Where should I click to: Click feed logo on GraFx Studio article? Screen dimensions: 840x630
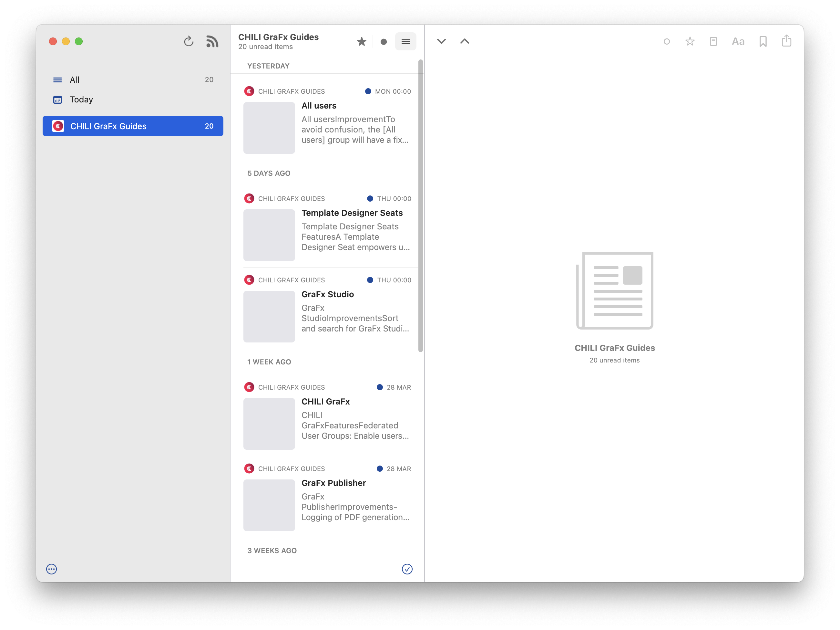tap(249, 280)
